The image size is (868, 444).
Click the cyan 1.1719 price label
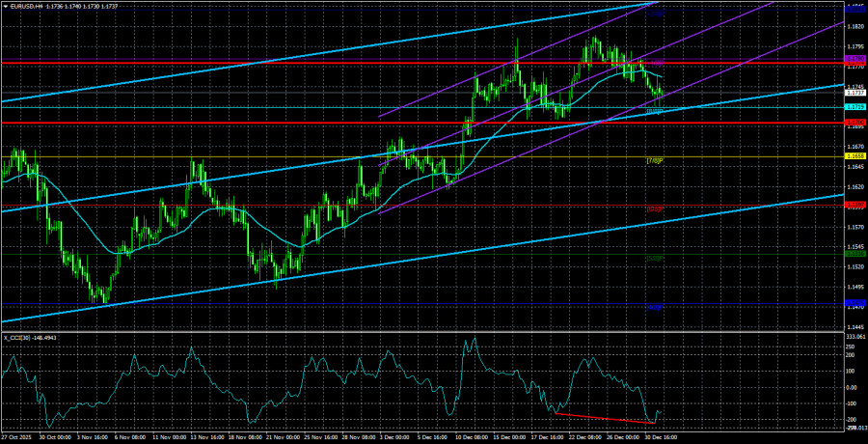pyautogui.click(x=854, y=106)
